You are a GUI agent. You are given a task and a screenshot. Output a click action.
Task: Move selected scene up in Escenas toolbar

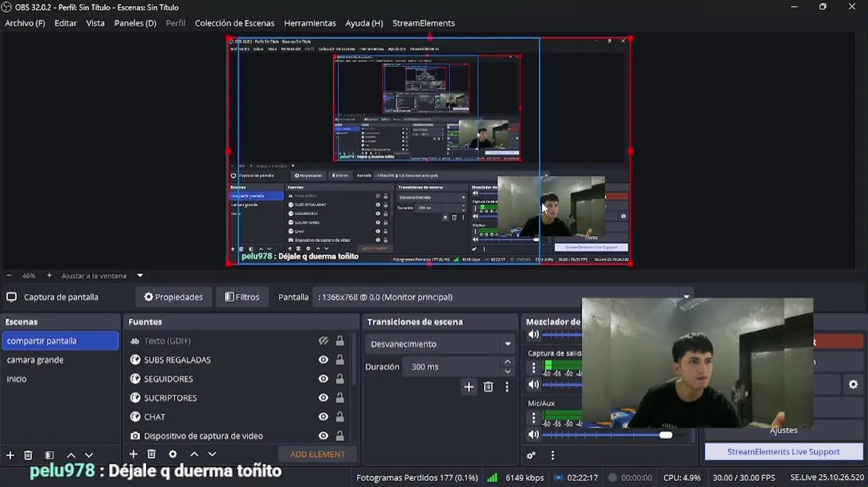(x=71, y=455)
